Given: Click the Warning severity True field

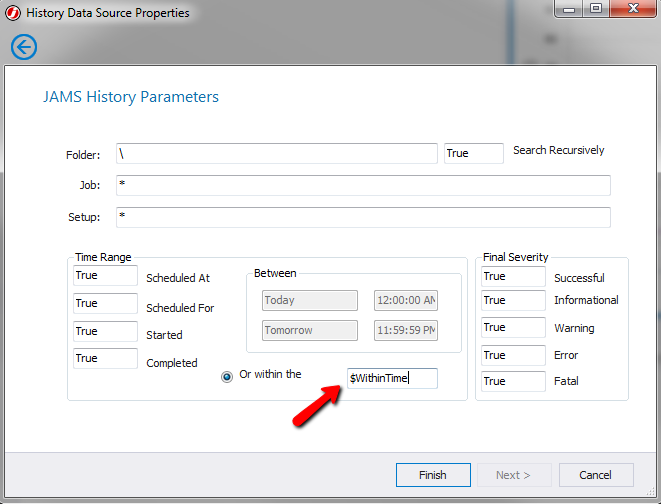Looking at the screenshot, I should [x=513, y=327].
